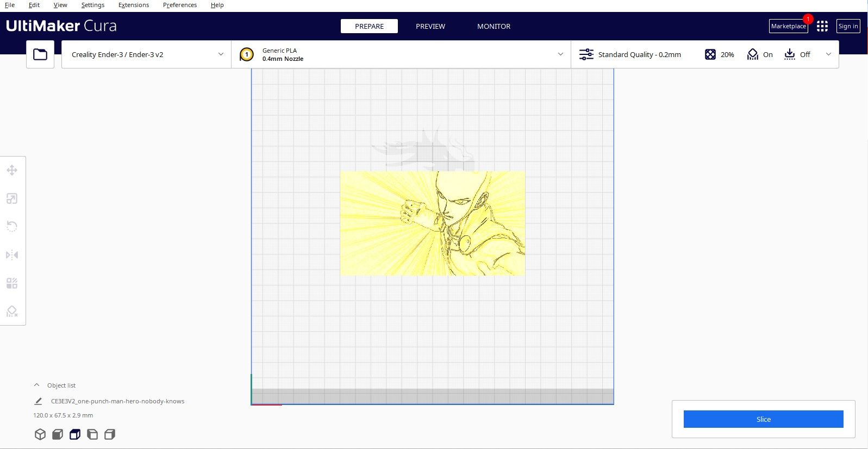The image size is (868, 449).
Task: Open the Settings menu
Action: (x=93, y=5)
